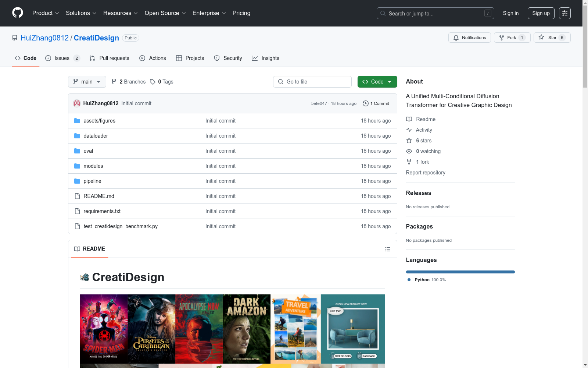The width and height of the screenshot is (588, 368).
Task: Open the Pull requests tab
Action: click(x=110, y=58)
